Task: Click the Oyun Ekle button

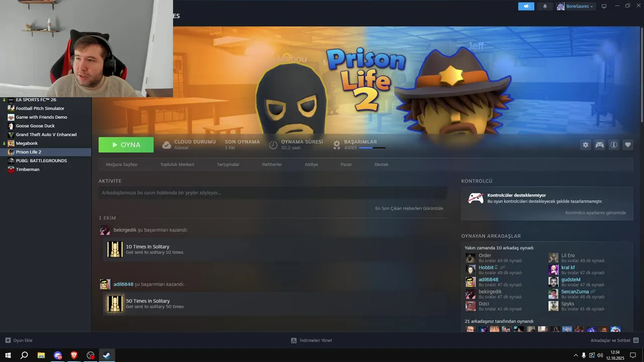Action: pos(19,340)
